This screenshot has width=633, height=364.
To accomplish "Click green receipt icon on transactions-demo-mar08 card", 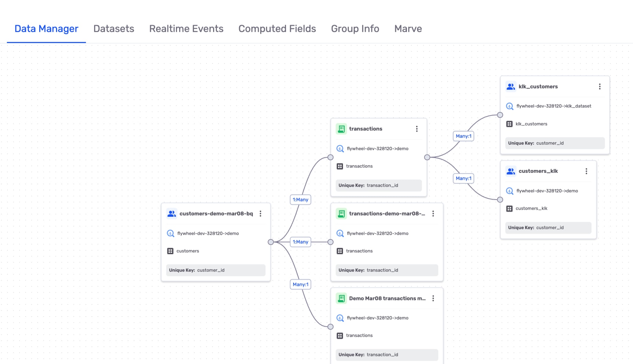I will point(341,214).
